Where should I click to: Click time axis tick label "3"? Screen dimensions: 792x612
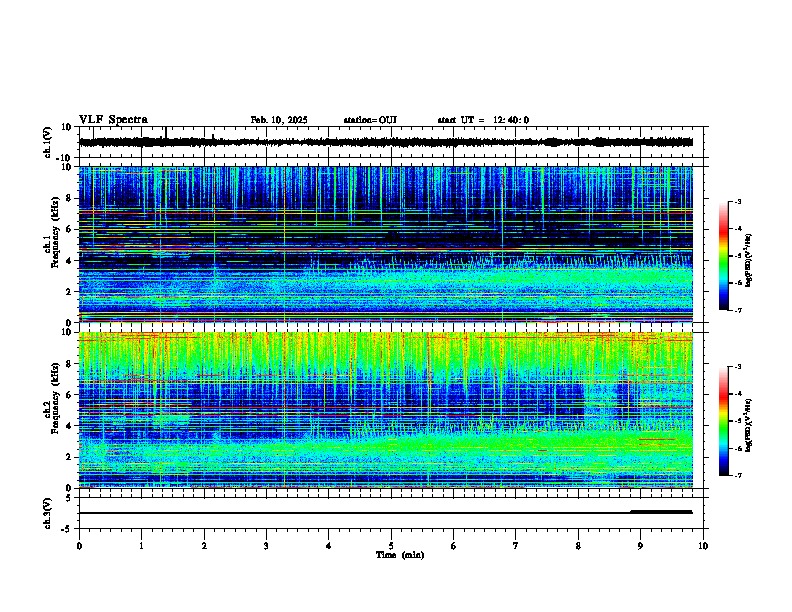point(266,546)
